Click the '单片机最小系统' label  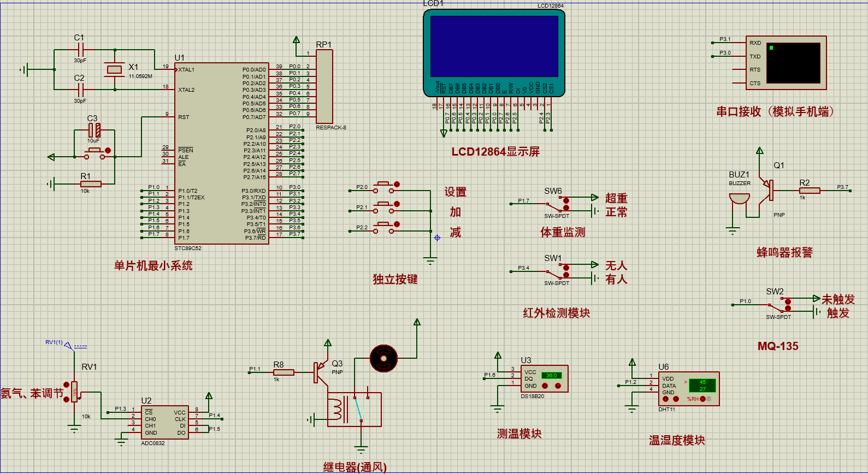[153, 265]
